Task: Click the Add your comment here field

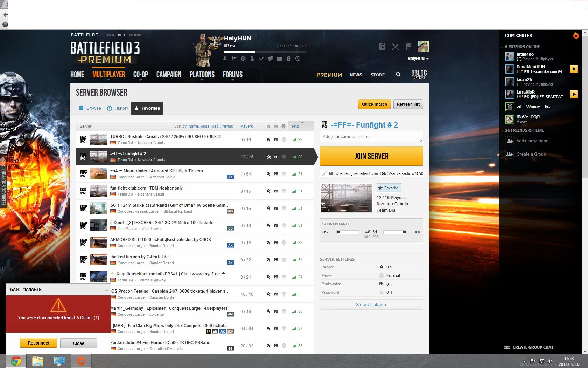Action: click(371, 137)
